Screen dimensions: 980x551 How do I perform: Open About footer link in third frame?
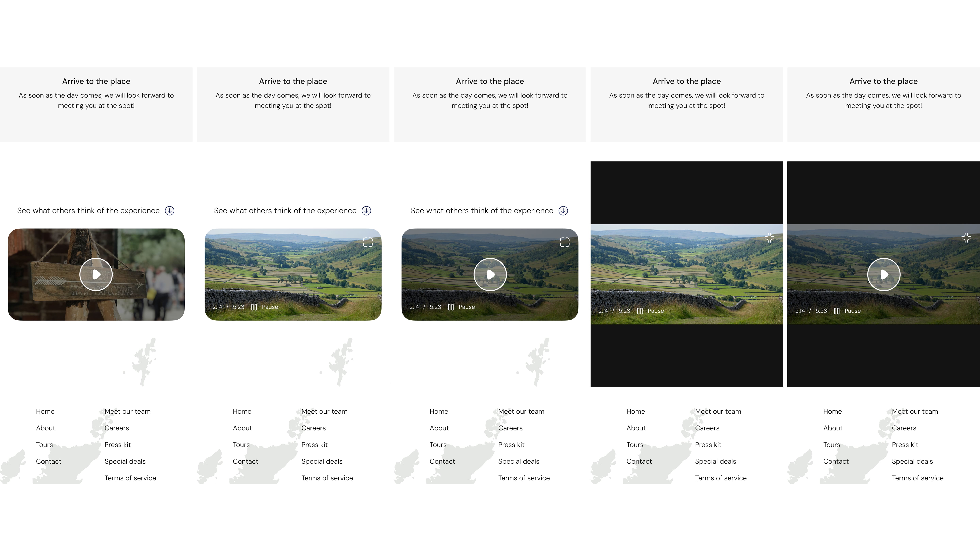(x=439, y=428)
